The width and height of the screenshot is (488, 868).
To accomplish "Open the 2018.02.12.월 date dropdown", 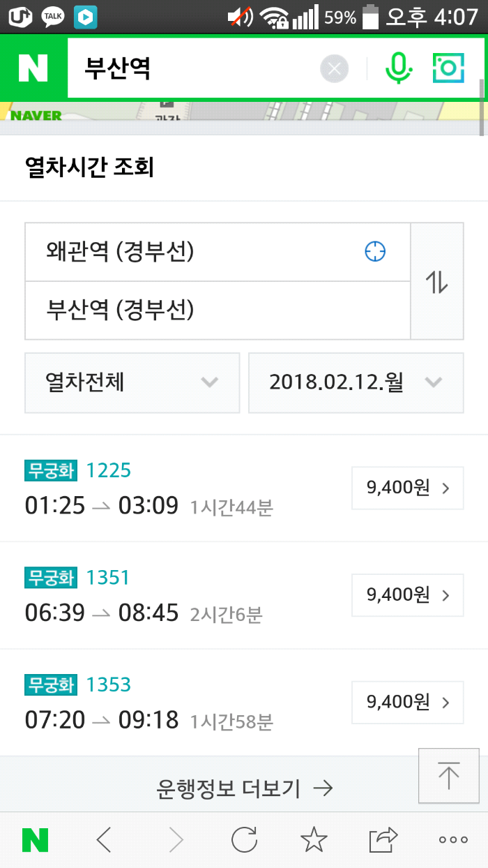I will [356, 382].
